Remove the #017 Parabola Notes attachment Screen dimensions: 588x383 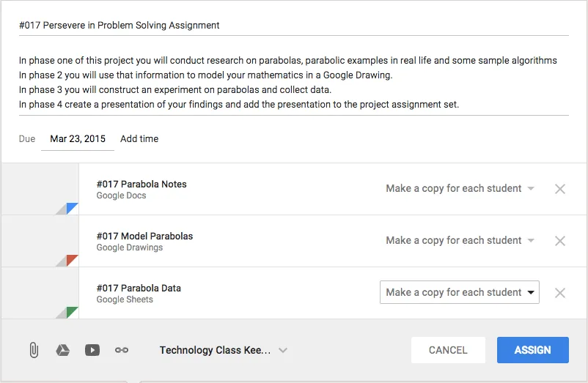coord(560,189)
